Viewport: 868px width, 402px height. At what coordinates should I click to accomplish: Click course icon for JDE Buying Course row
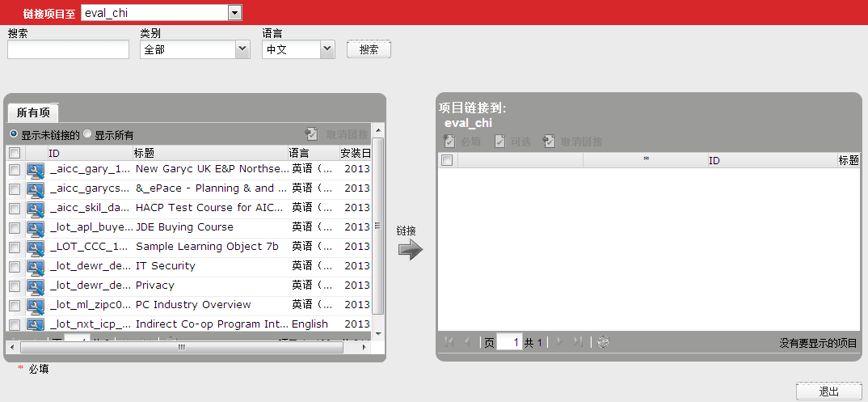pos(36,228)
